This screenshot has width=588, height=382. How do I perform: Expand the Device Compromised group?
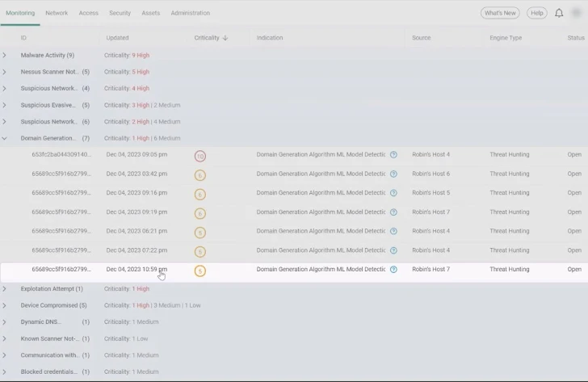[x=5, y=305]
